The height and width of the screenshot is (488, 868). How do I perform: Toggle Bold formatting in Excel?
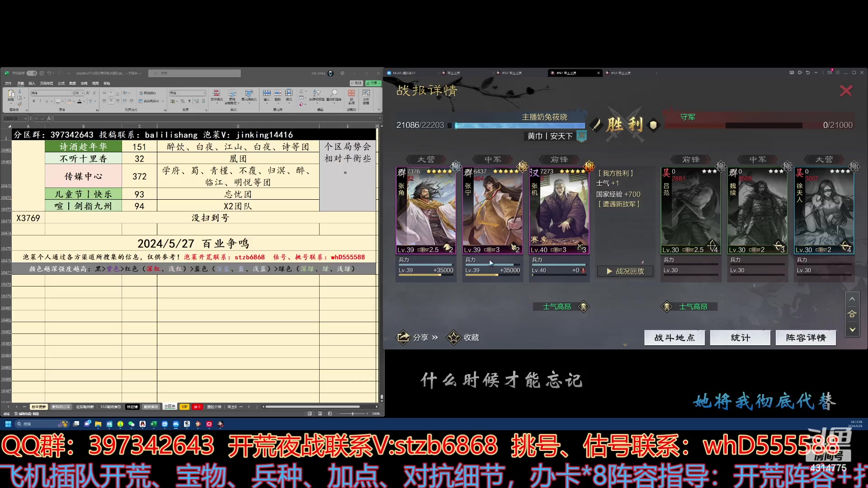point(34,101)
